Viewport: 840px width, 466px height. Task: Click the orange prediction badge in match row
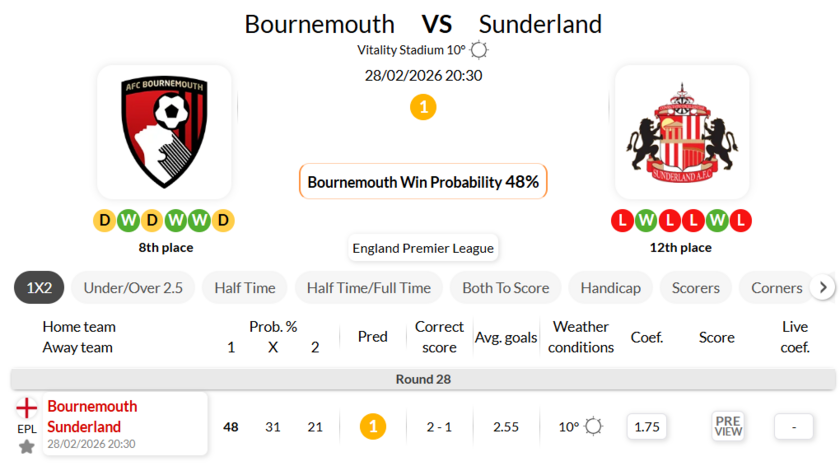[x=373, y=426]
